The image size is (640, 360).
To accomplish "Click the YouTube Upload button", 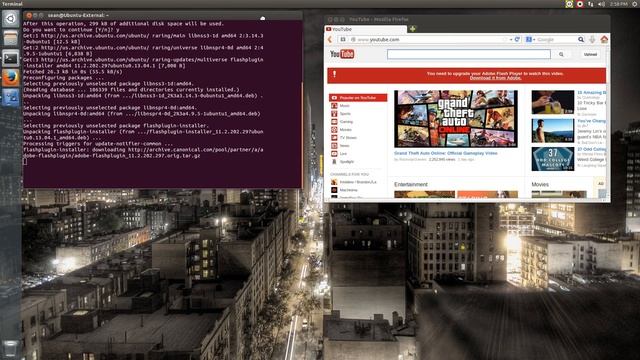I will pyautogui.click(x=590, y=54).
